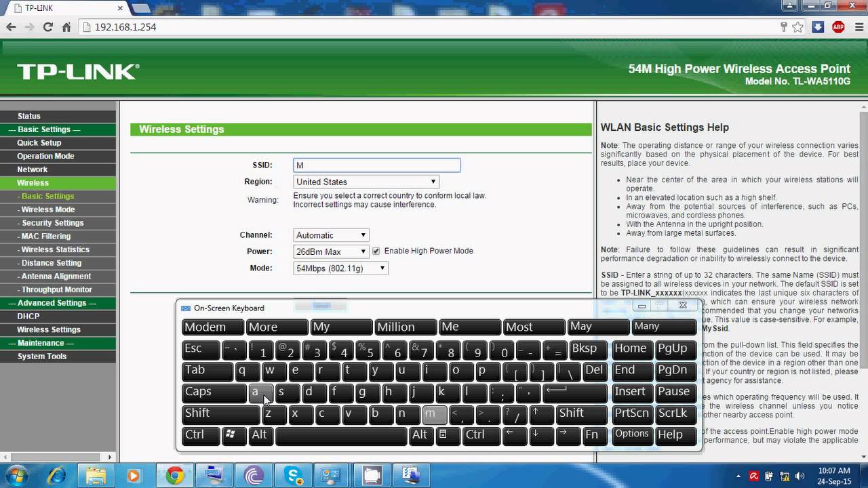
Task: Uncheck Enable High Power Mode
Action: [x=376, y=251]
